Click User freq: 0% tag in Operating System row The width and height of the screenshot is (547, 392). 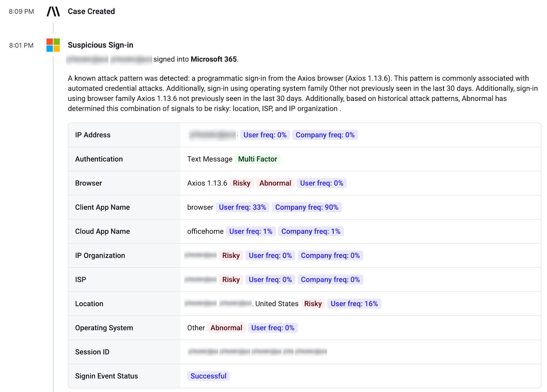coord(273,328)
